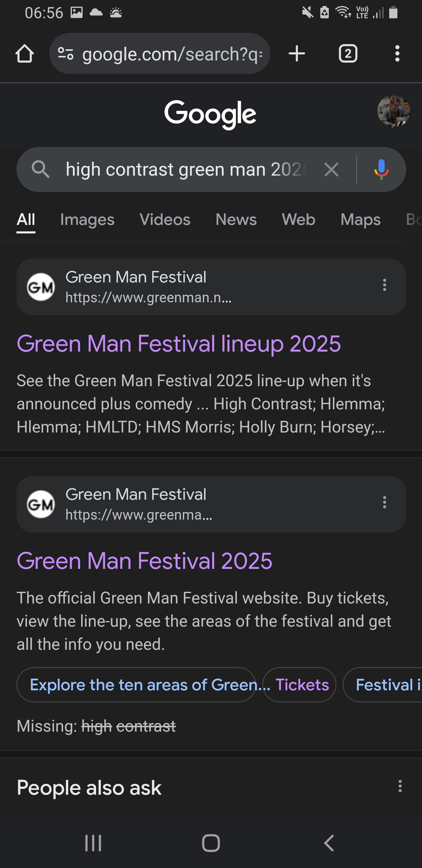
Task: Open the Maps results tab
Action: [360, 219]
